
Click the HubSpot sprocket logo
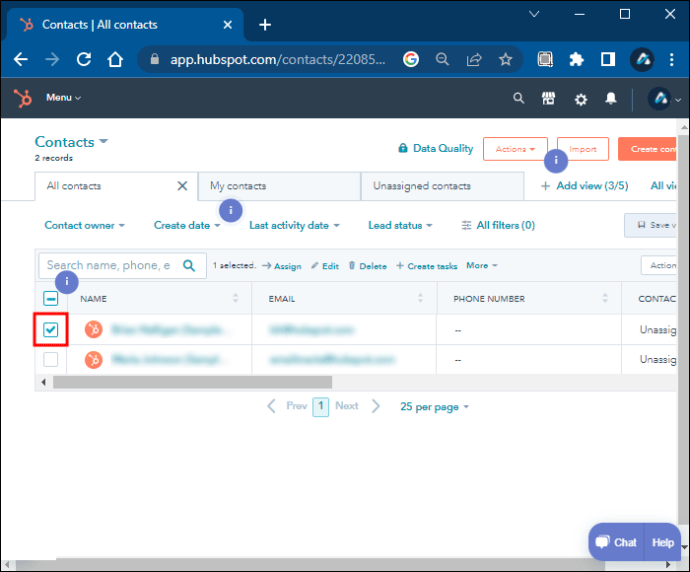point(22,98)
